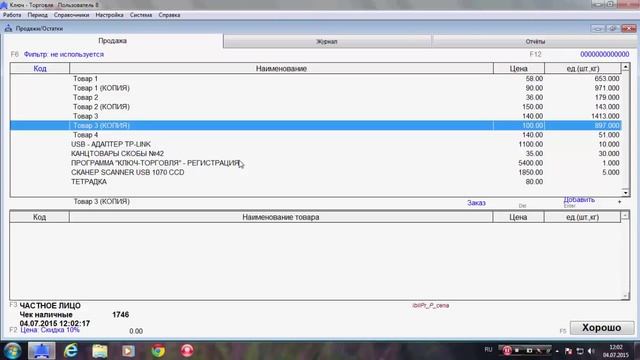Click price 1100.00 of USB adapter
Viewport: 640px width, 360px height.
(x=531, y=144)
